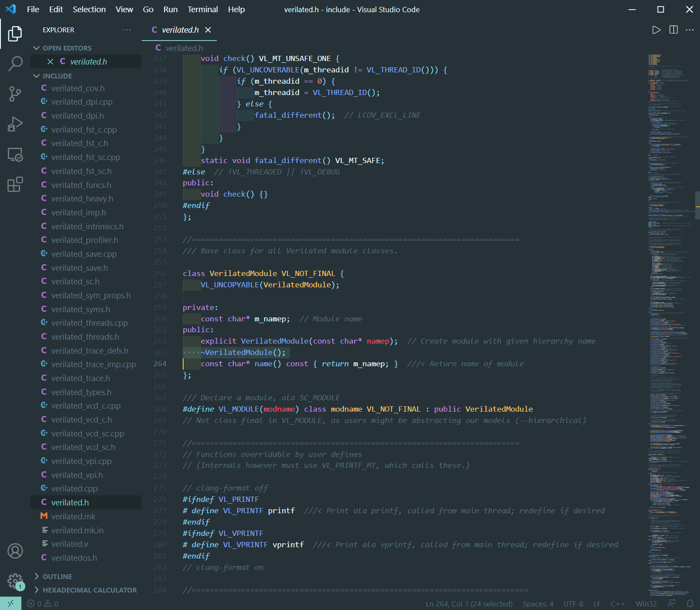This screenshot has height=610, width=700.
Task: Click the Run Code play icon
Action: (x=656, y=30)
